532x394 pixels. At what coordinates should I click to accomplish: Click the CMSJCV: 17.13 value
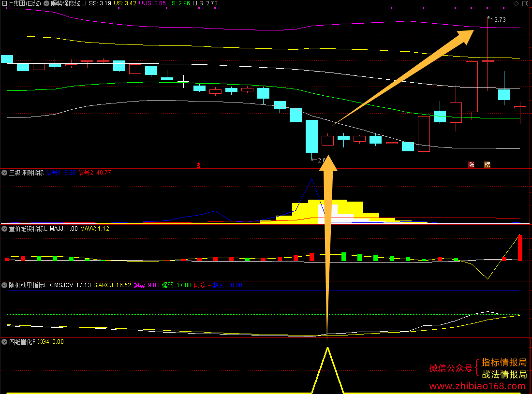pos(70,286)
